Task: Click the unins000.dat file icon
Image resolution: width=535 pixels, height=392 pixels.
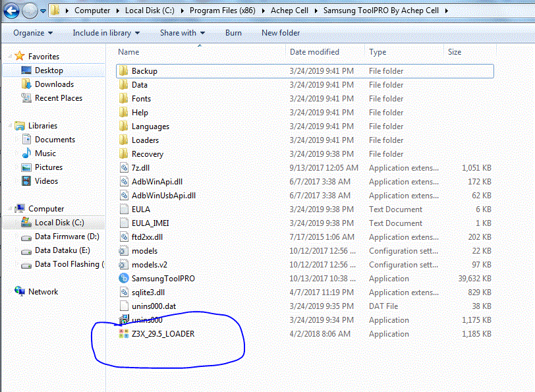Action: pos(124,306)
